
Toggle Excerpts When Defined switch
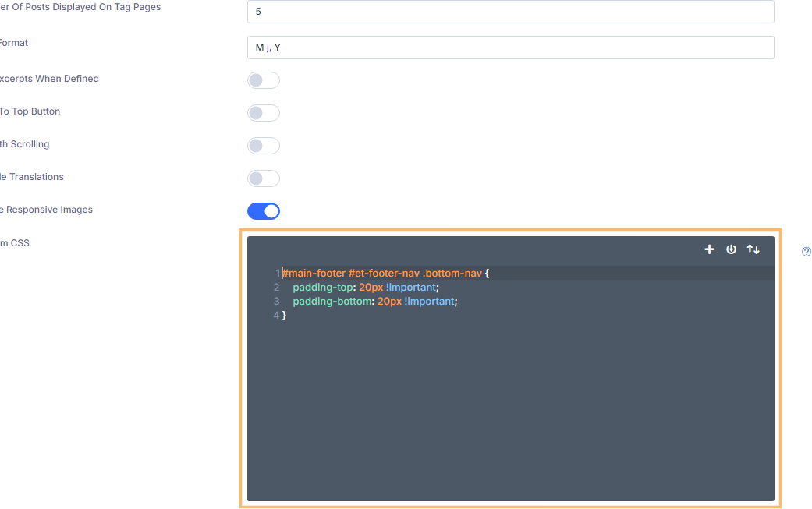pyautogui.click(x=264, y=80)
